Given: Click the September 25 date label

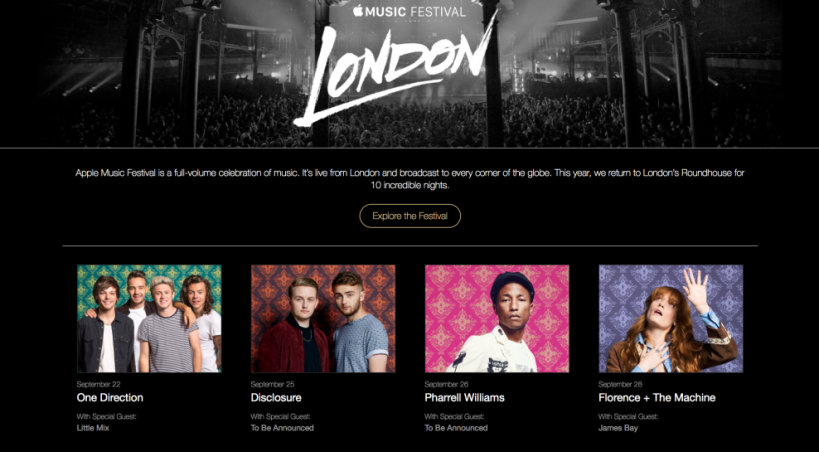Looking at the screenshot, I should click(274, 384).
